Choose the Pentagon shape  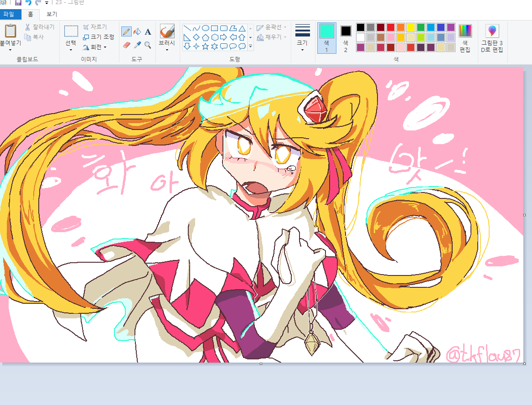pyautogui.click(x=205, y=37)
